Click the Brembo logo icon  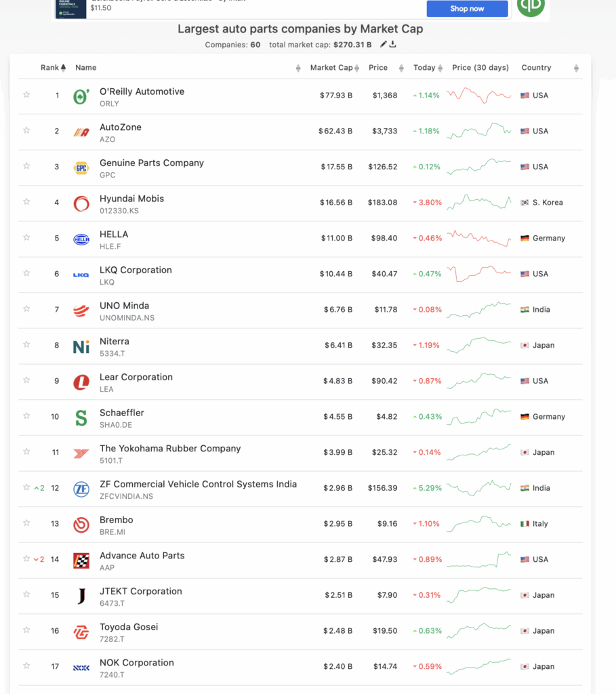(81, 525)
